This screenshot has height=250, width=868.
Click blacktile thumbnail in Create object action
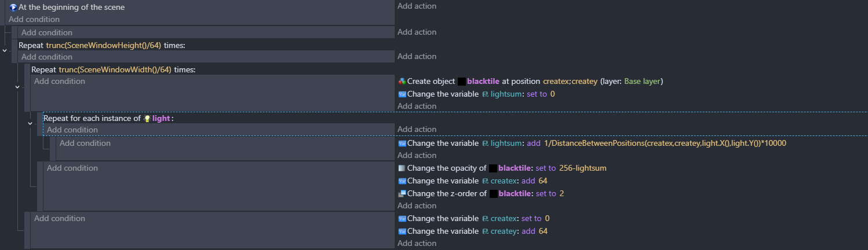[x=462, y=82]
